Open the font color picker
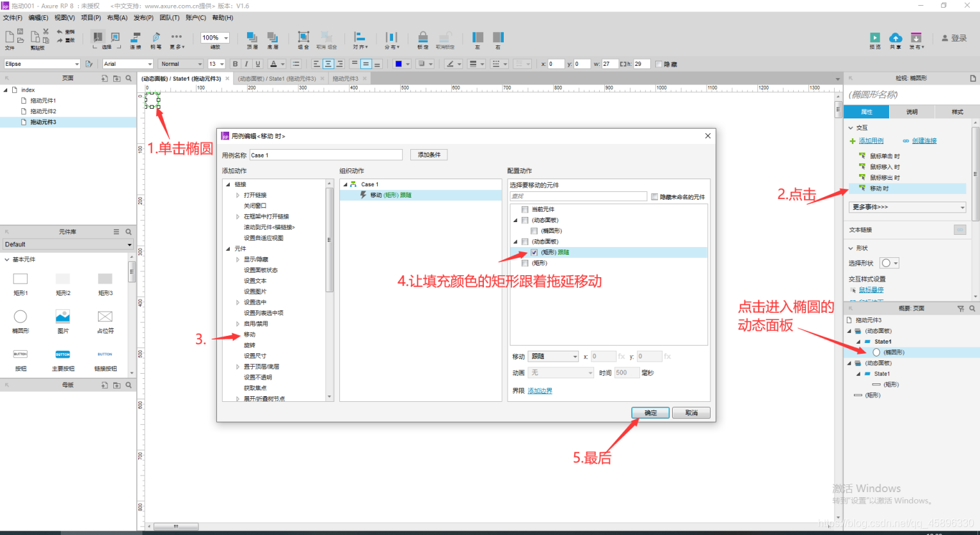 pyautogui.click(x=277, y=64)
